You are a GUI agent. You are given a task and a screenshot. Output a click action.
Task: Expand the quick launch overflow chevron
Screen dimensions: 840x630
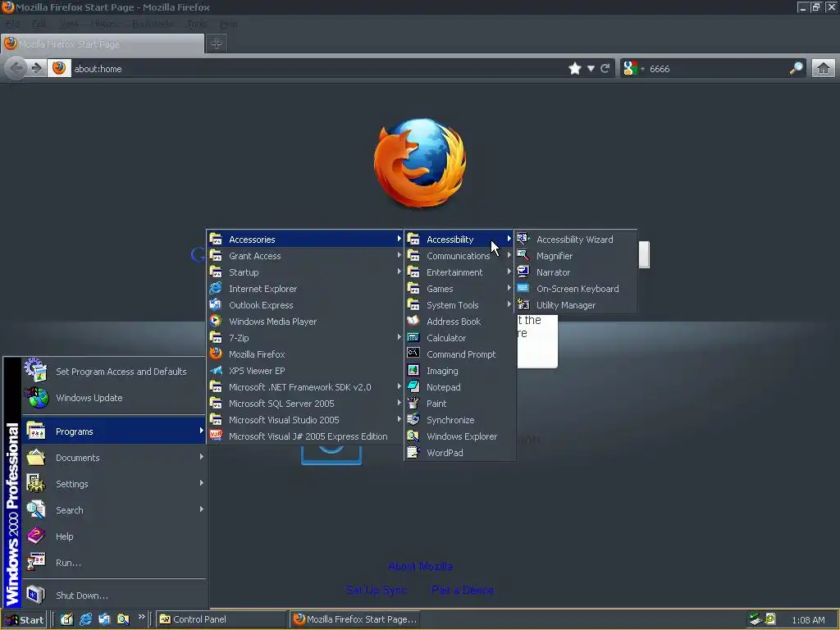pos(141,617)
